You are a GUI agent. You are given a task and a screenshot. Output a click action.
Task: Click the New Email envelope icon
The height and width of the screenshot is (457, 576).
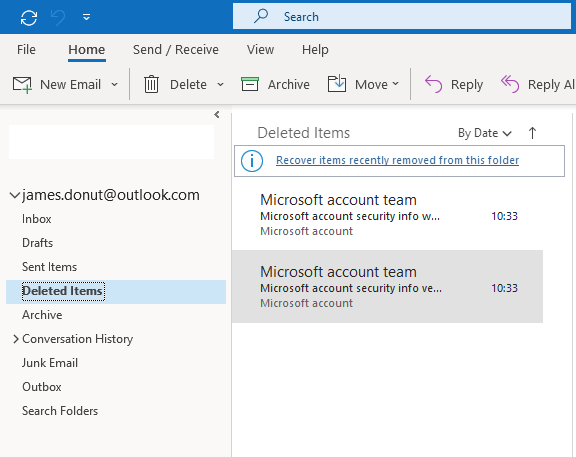tap(22, 84)
